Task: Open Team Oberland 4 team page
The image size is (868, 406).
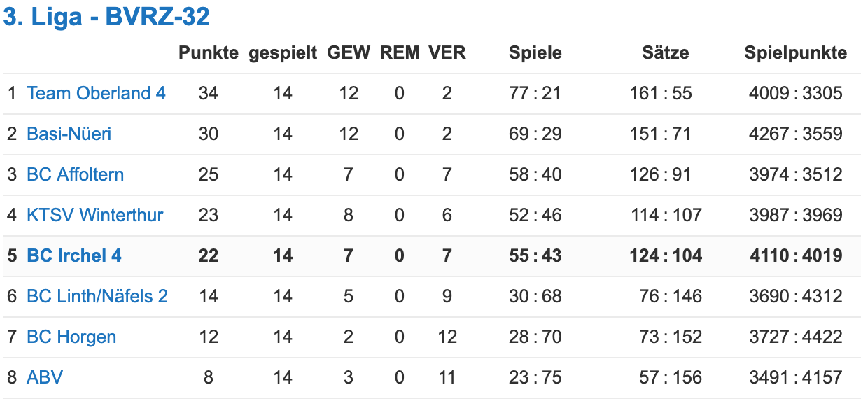Action: (x=97, y=93)
